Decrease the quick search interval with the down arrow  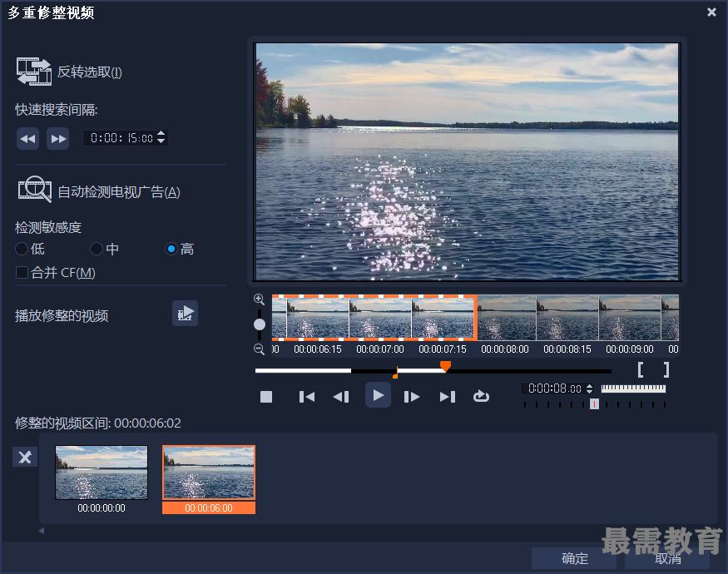click(161, 141)
